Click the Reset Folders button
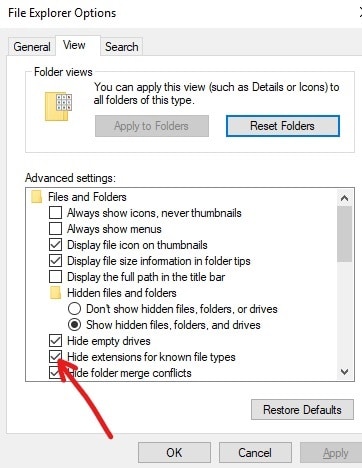The image size is (362, 468). (283, 126)
